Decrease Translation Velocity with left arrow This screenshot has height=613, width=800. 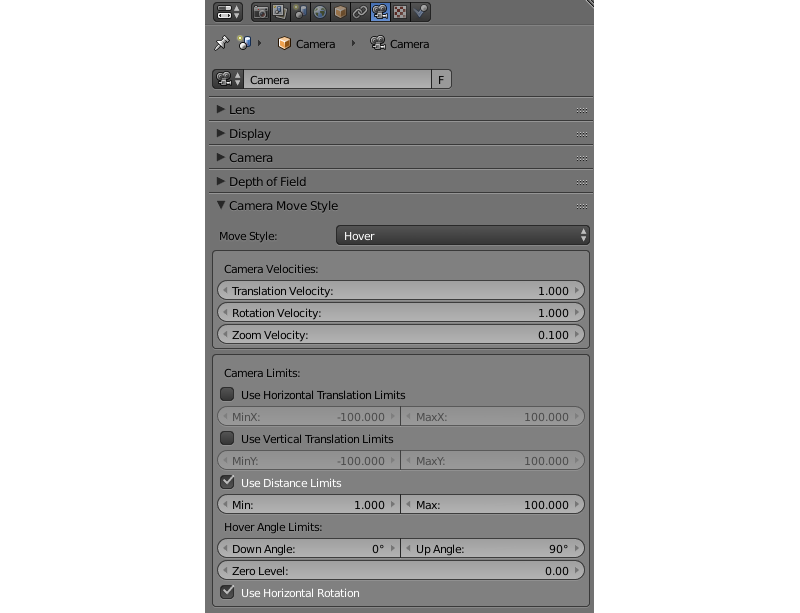(x=226, y=290)
